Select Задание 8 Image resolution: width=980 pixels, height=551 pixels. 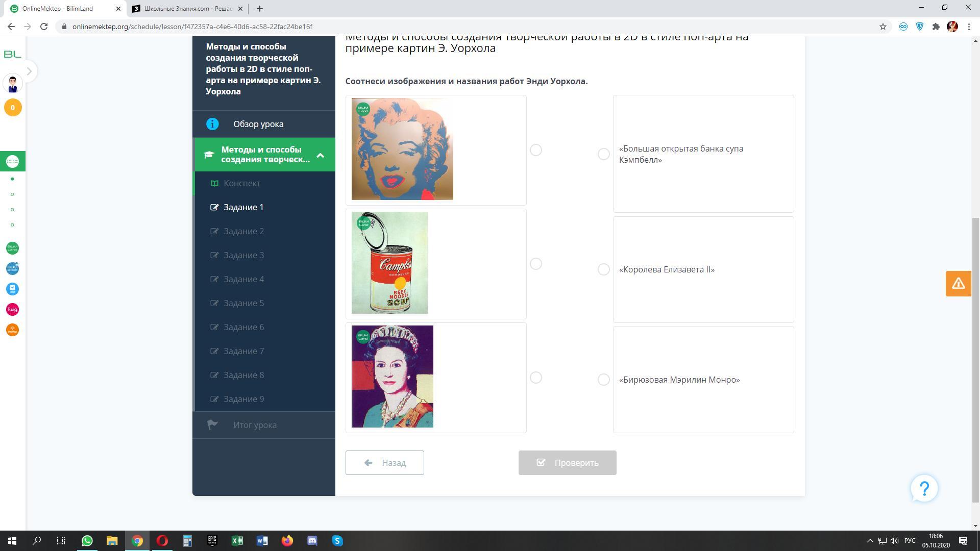pos(243,375)
